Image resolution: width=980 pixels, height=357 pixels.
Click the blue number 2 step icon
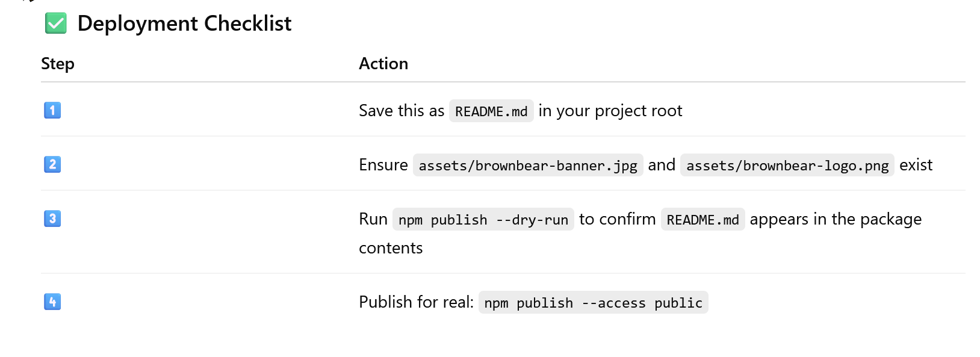(x=52, y=164)
